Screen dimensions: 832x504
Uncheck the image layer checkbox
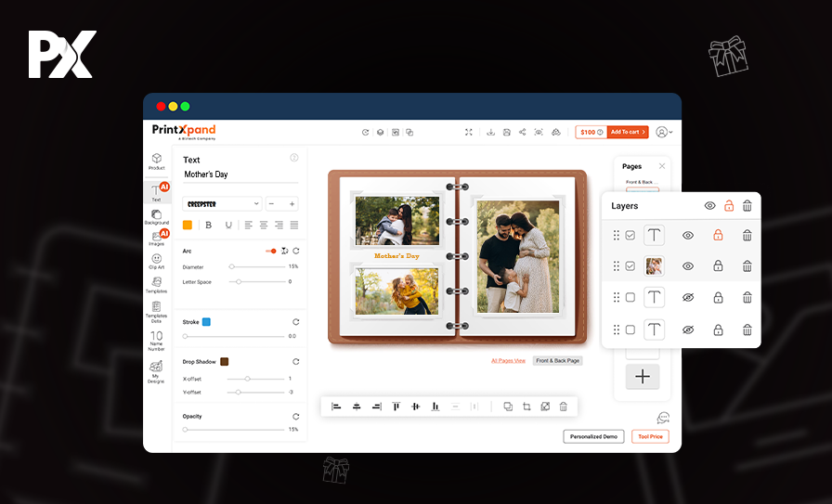pos(630,266)
